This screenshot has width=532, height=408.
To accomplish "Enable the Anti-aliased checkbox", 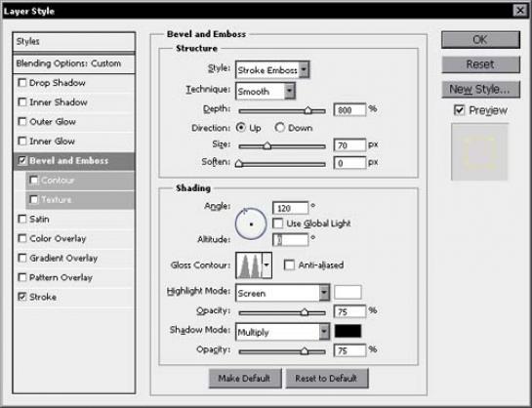I will pos(289,265).
